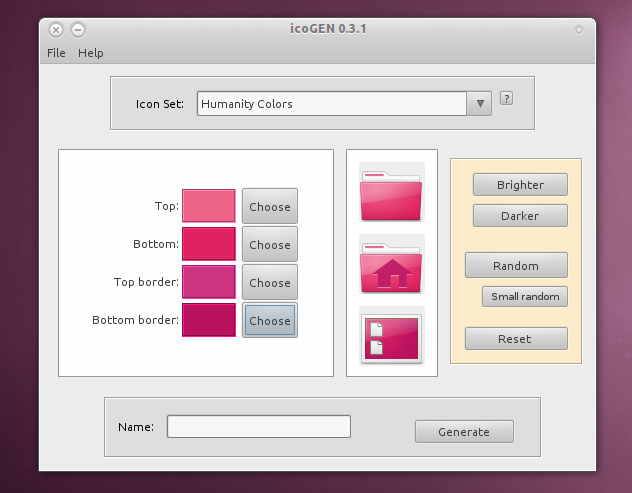
Task: Click the pink folder preview icon
Action: coord(391,192)
